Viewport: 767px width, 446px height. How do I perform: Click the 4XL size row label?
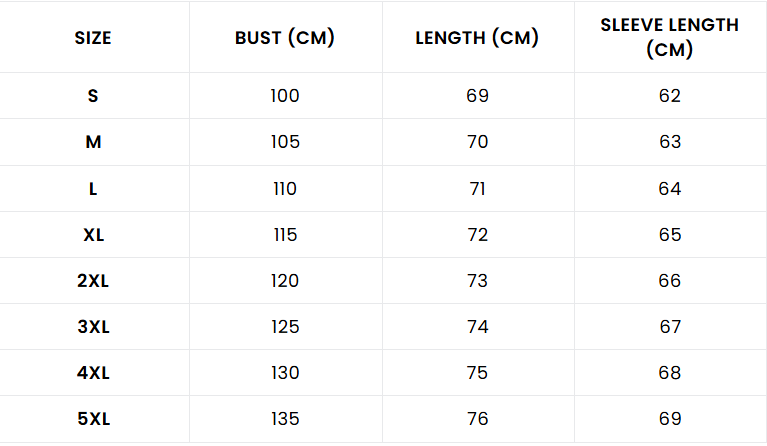[93, 373]
